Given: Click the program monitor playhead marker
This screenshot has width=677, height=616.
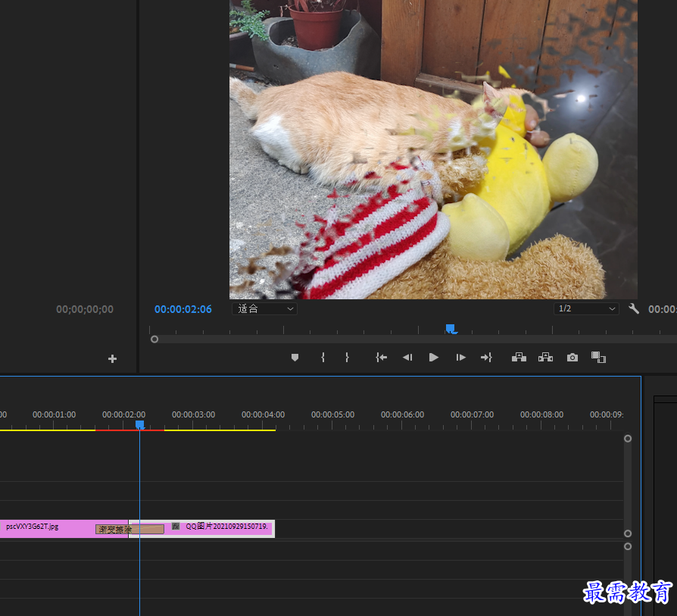Looking at the screenshot, I should (x=451, y=329).
